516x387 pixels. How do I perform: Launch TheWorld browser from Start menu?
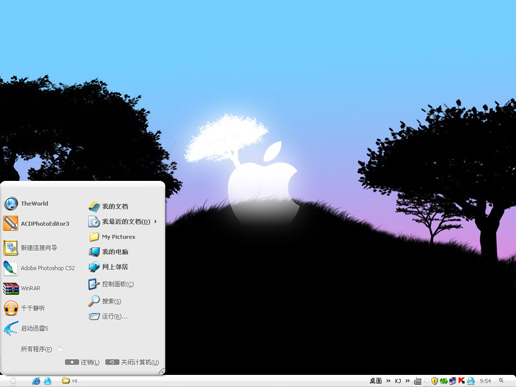(27, 203)
